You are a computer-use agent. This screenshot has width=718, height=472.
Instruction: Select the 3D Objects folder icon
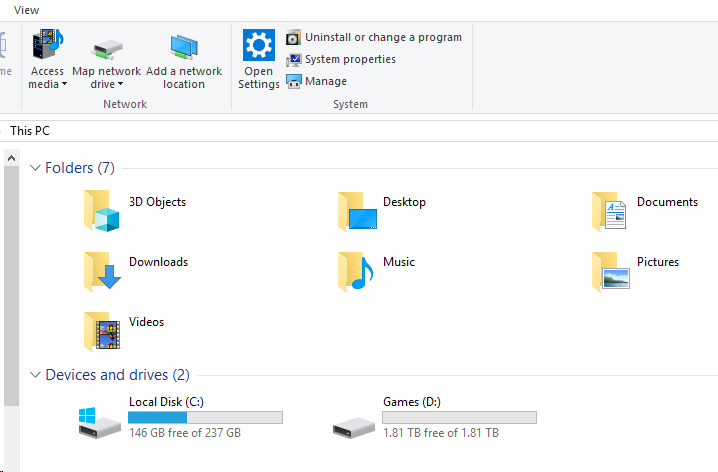pos(102,211)
